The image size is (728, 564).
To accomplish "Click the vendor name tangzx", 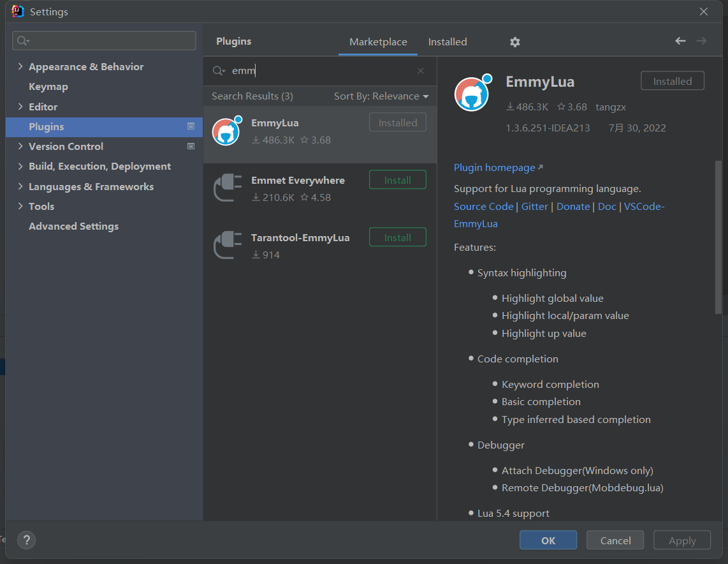I will pos(611,107).
